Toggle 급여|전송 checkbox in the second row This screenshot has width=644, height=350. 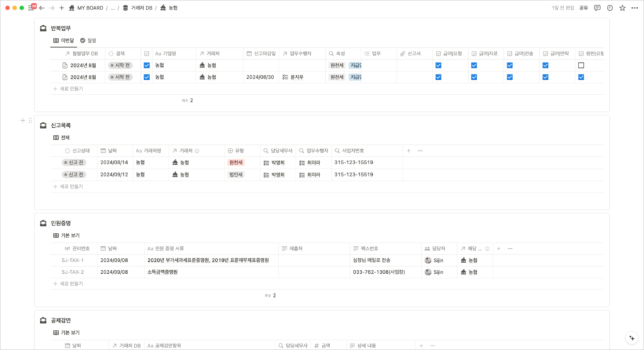tap(510, 77)
